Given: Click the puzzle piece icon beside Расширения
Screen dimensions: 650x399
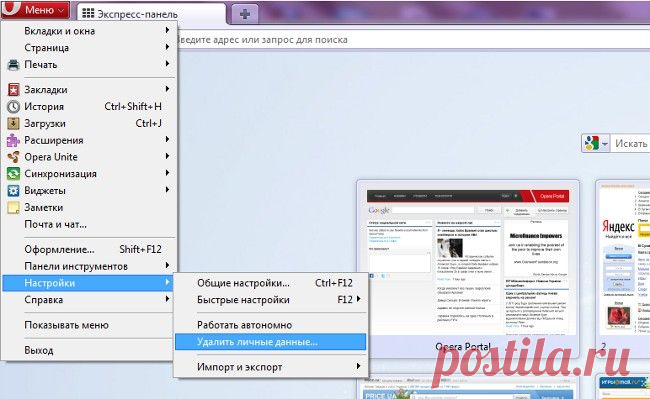Looking at the screenshot, I should click(13, 140).
